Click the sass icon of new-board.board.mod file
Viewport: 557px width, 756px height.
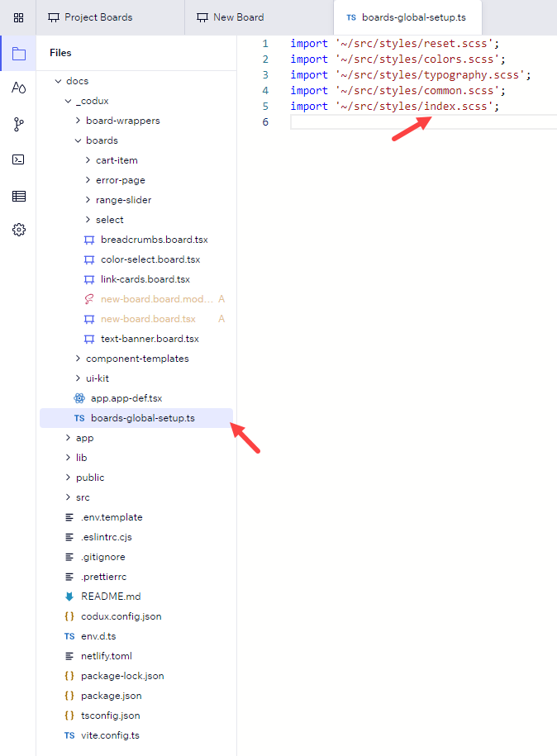tap(89, 299)
